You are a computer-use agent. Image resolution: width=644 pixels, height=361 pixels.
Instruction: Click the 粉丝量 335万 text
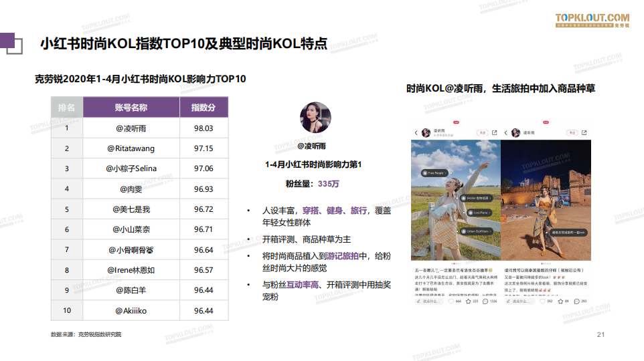pyautogui.click(x=313, y=184)
